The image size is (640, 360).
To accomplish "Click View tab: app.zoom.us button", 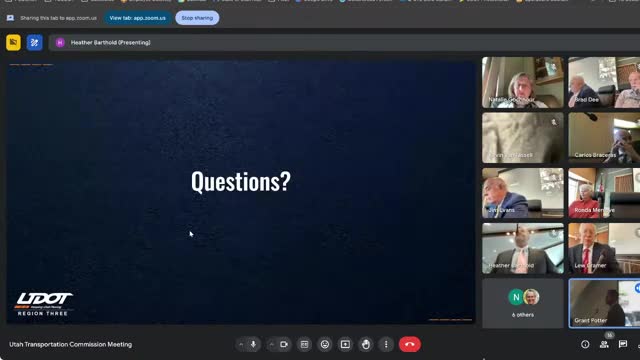I will [x=138, y=18].
